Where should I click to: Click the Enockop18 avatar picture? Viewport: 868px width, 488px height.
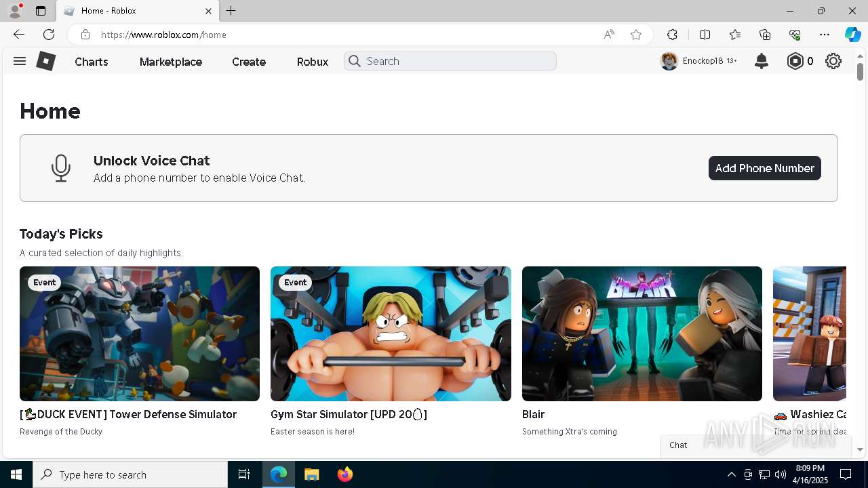point(669,61)
